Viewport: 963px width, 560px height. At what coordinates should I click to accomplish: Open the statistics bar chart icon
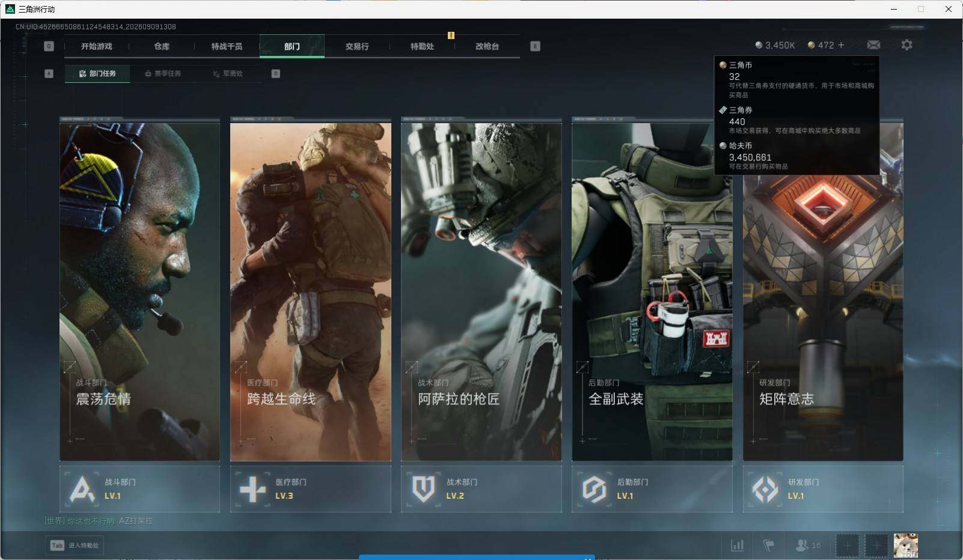(737, 545)
